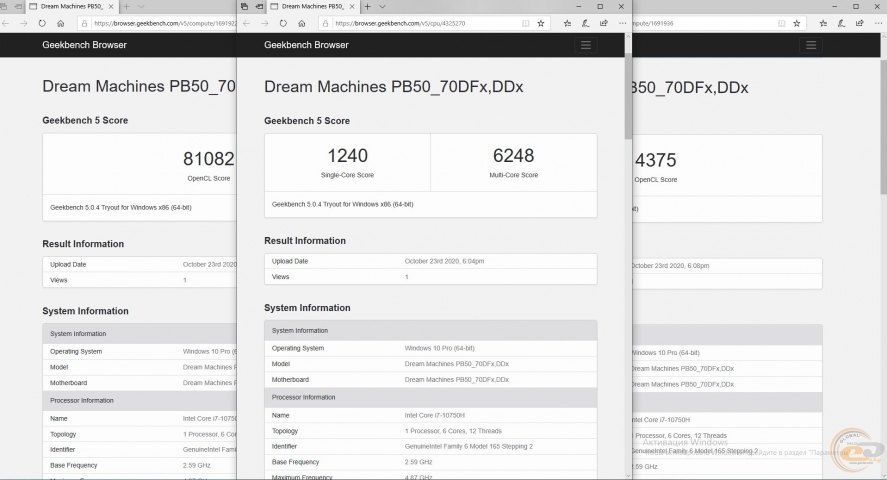Click the middle 'Dream Machines PB50_70DFx,DDx' page heading

(x=394, y=87)
